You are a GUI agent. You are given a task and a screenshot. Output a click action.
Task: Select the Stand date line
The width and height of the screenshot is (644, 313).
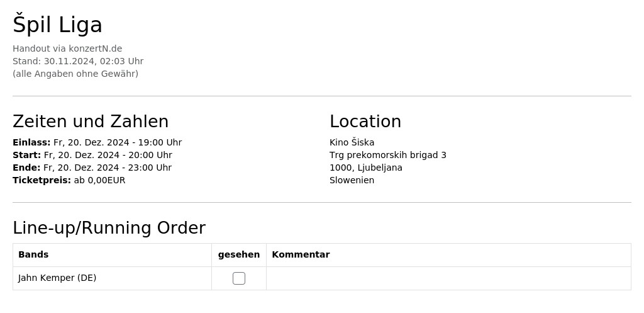tap(78, 61)
